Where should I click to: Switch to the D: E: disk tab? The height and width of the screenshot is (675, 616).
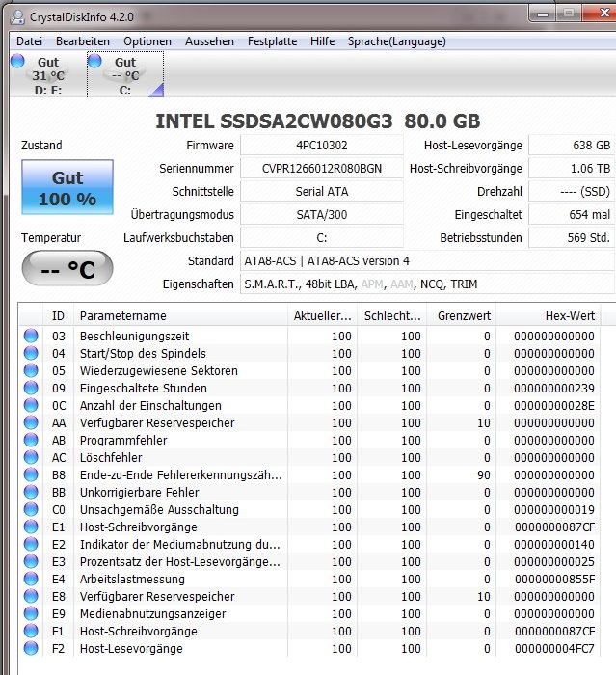point(48,75)
